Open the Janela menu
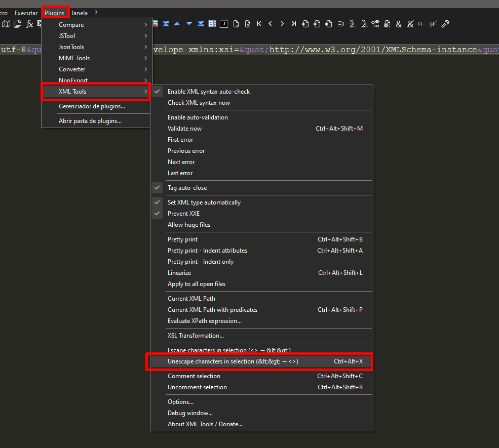Screen dimensions: 499x448 coord(79,13)
